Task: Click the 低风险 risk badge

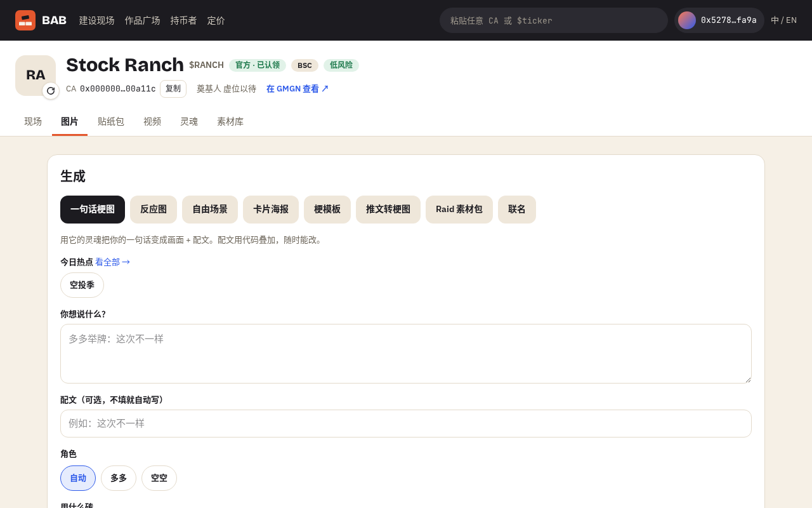Action: pos(341,65)
